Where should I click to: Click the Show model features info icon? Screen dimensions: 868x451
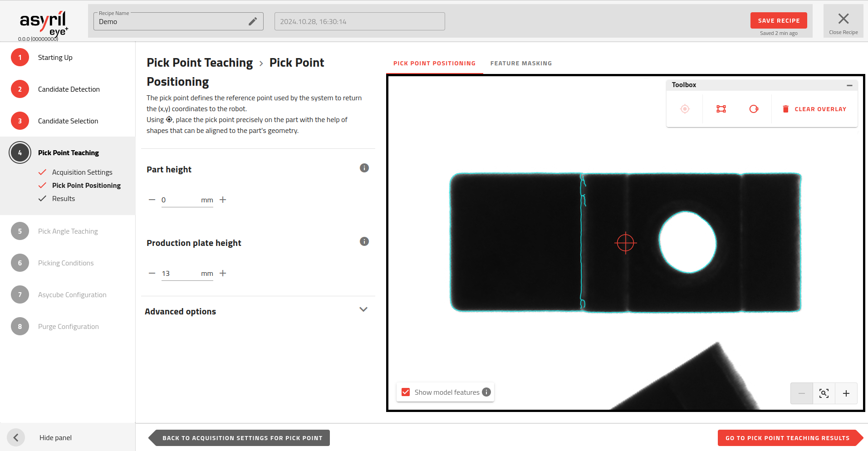(486, 392)
